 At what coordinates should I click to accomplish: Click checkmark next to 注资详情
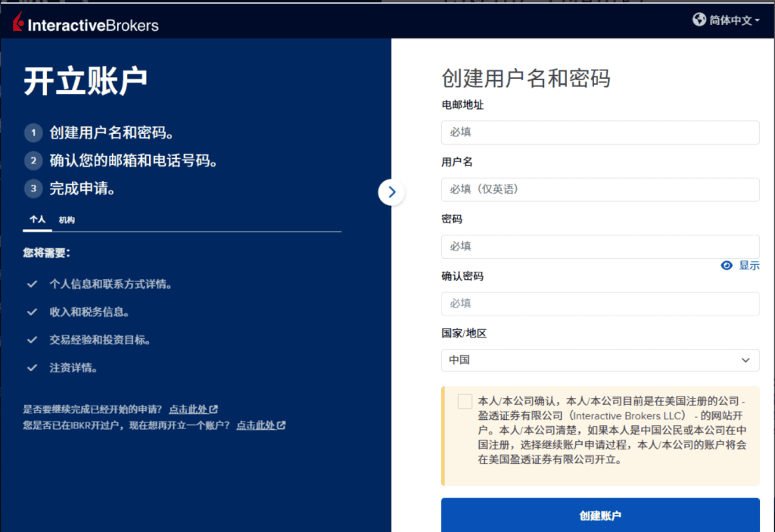coord(32,368)
